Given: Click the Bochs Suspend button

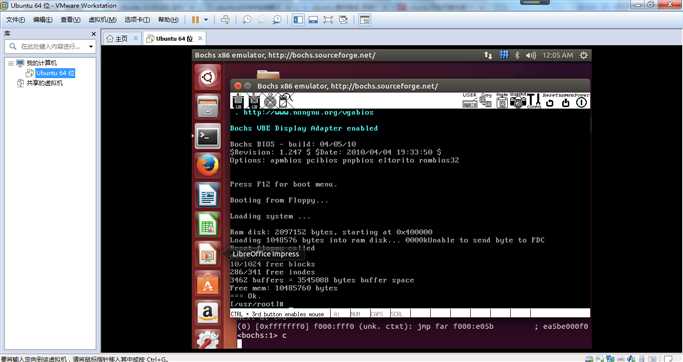Looking at the screenshot, I should 566,101.
